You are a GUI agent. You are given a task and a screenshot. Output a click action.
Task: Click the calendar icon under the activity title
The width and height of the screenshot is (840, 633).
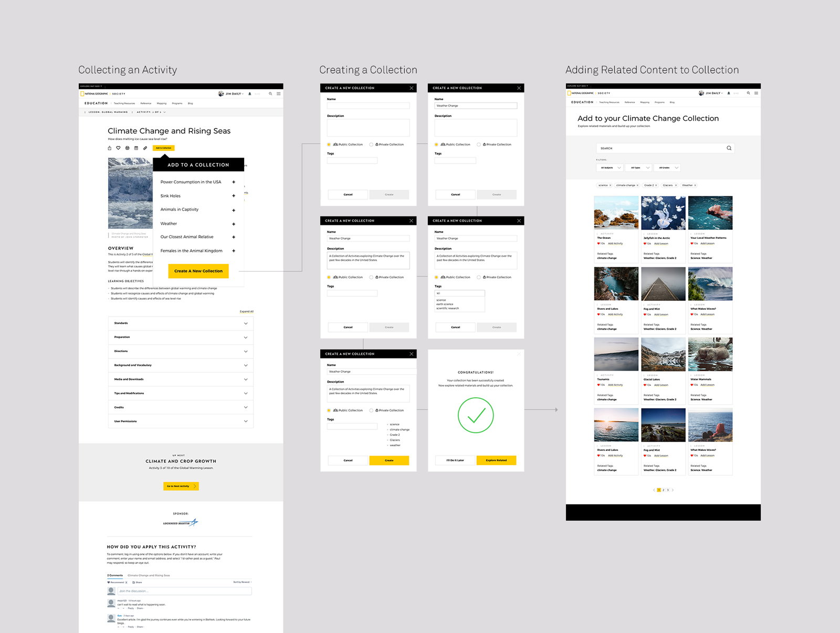(136, 148)
